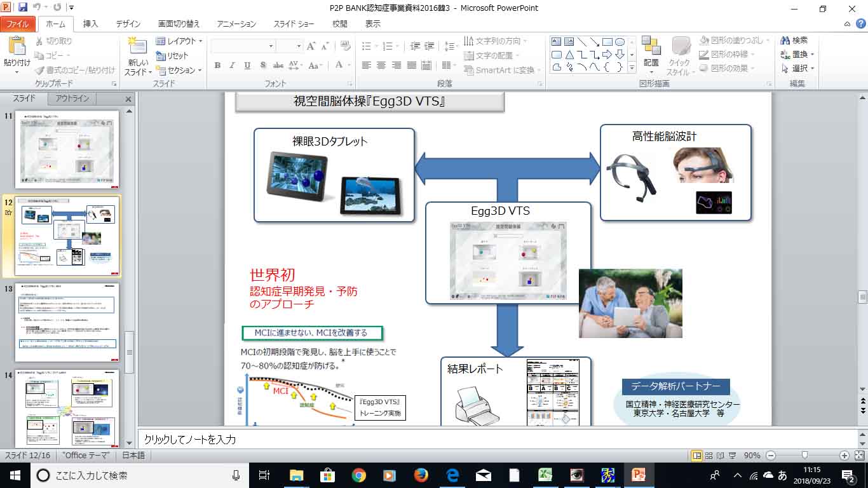Click the zoom slider handle
Image resolution: width=868 pixels, height=488 pixels.
point(804,456)
